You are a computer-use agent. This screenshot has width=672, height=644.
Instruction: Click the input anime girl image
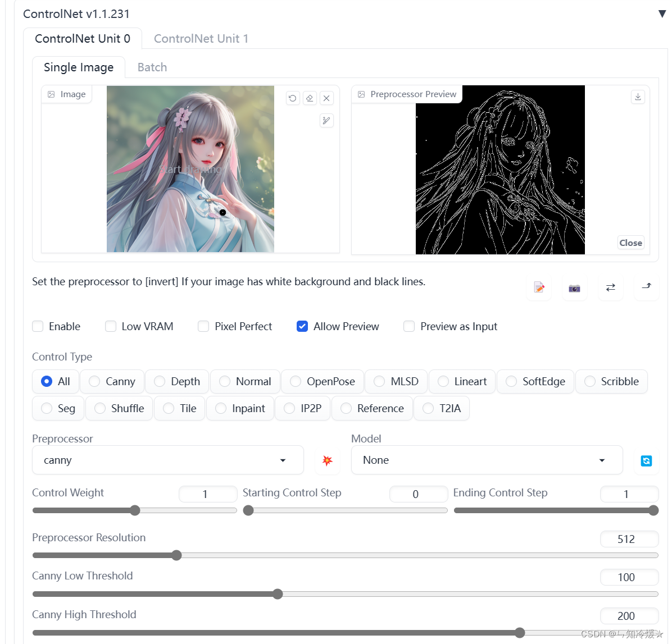pyautogui.click(x=190, y=169)
